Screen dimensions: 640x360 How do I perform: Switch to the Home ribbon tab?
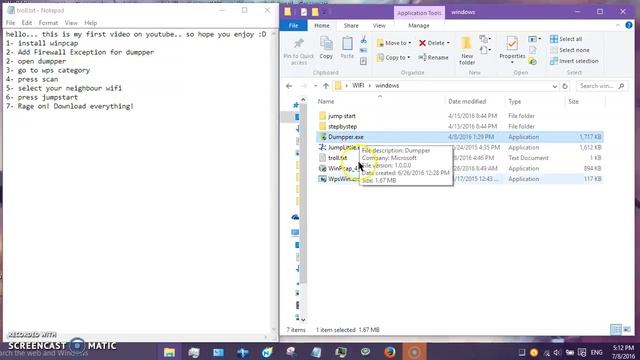tap(322, 25)
